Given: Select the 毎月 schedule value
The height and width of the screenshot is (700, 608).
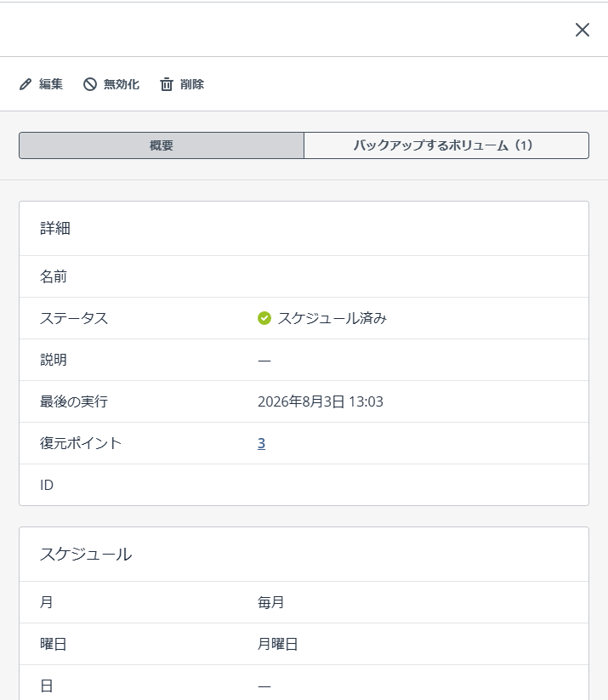Looking at the screenshot, I should [271, 602].
